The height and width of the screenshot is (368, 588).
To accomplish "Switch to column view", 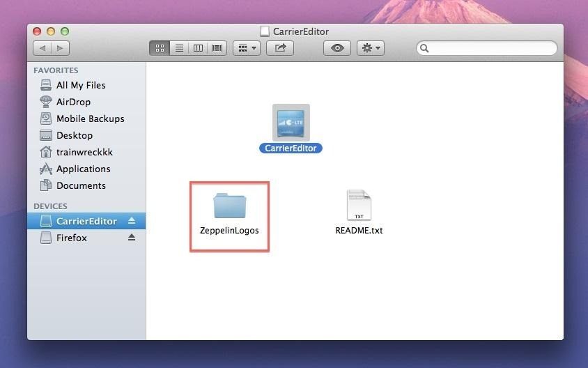I will coord(198,48).
